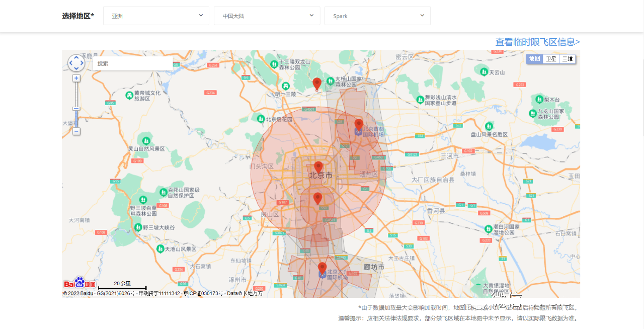Expand the 中国大陆 country dropdown

coord(267,16)
